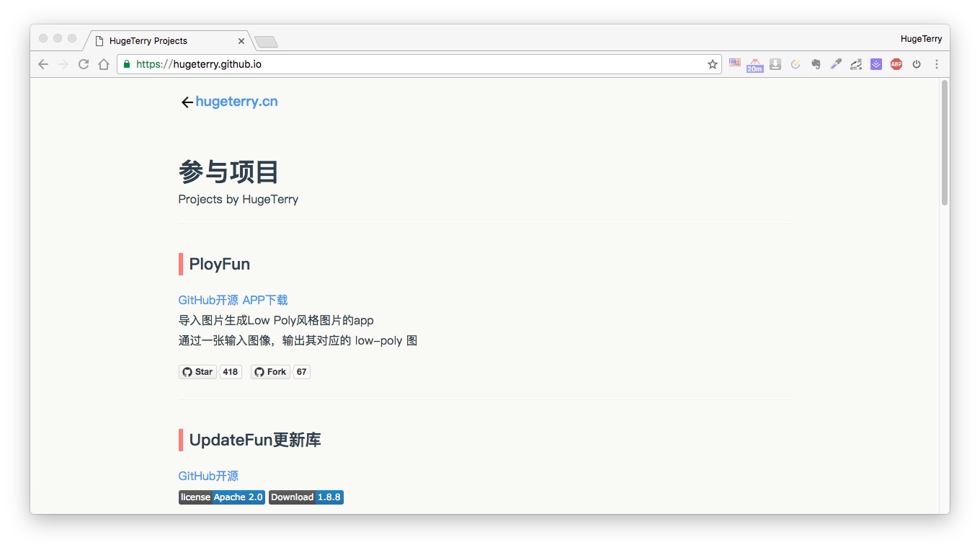Click the fork count 67
This screenshot has height=550, width=980.
point(301,372)
